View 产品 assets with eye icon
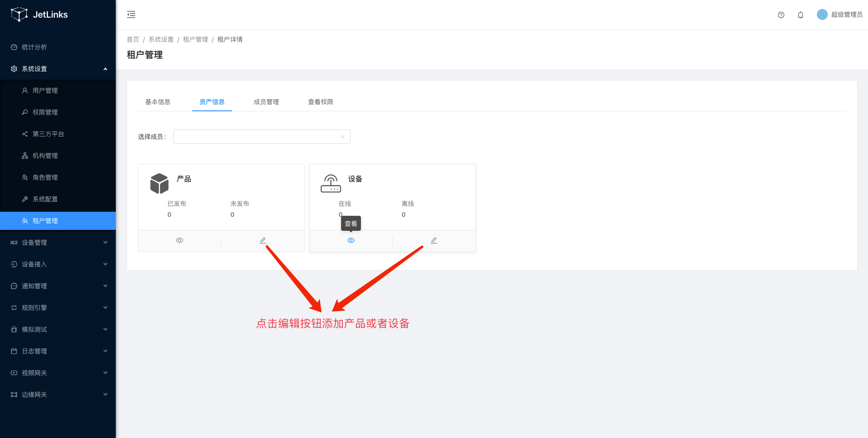The height and width of the screenshot is (438, 868). click(x=180, y=240)
